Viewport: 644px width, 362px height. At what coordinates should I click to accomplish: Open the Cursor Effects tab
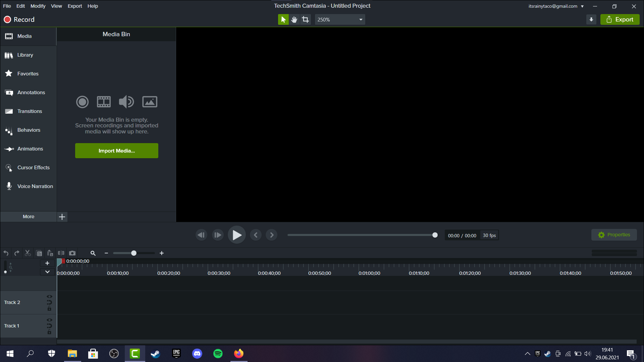[29, 168]
